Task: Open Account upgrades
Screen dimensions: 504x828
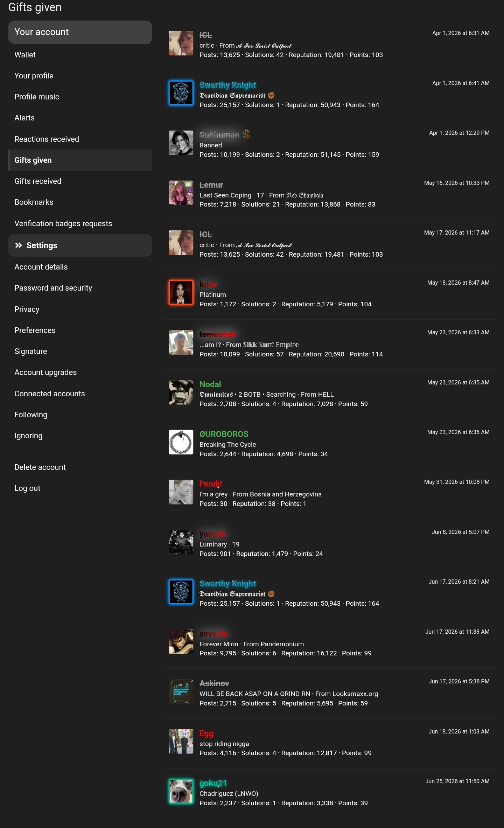Action: (x=80, y=373)
